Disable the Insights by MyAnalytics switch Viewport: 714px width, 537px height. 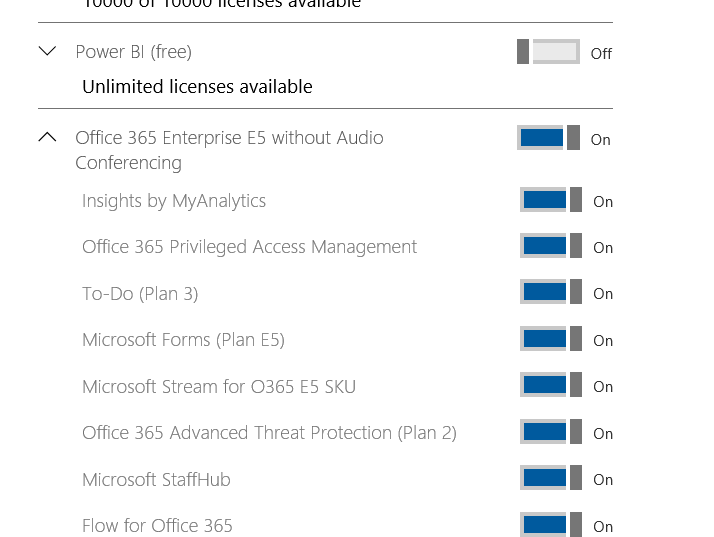pos(550,200)
